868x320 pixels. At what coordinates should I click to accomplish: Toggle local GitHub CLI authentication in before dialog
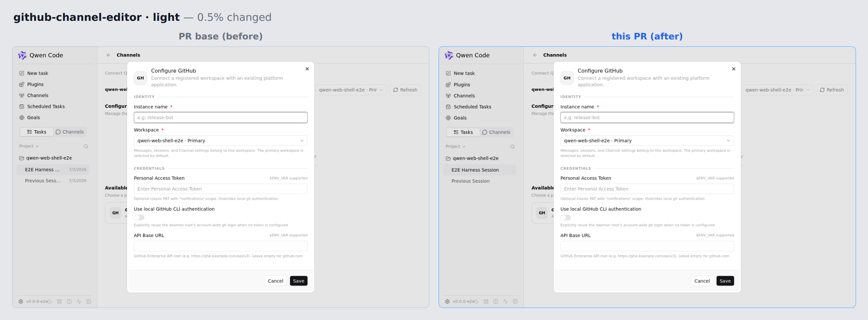coord(139,218)
